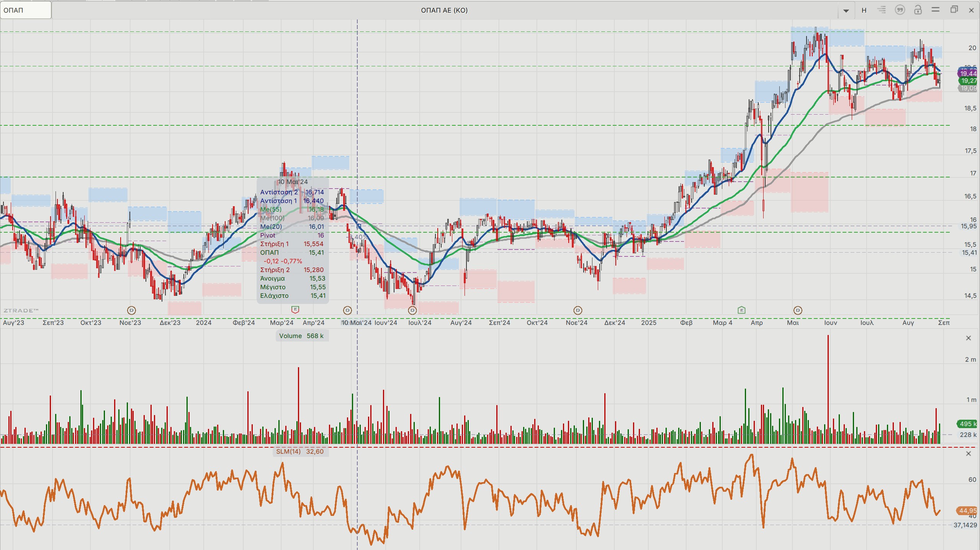The image size is (980, 550).
Task: Click the E earnings marker near Μαρ 4
Action: (741, 310)
